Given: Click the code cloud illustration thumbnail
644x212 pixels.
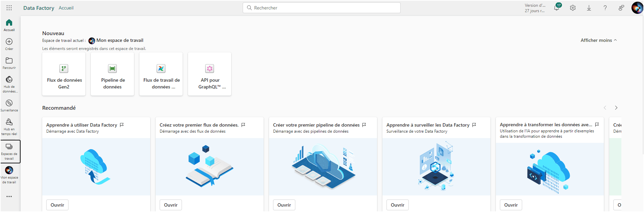Looking at the screenshot, I should [x=550, y=169].
